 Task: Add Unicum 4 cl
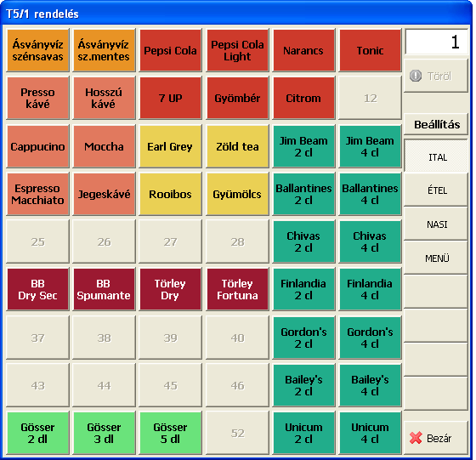[x=370, y=433]
